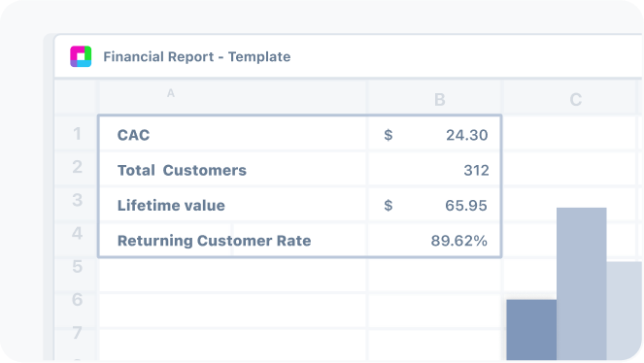The width and height of the screenshot is (644, 363).
Task: Click the lightest chart bar at right edge
Action: point(625,311)
